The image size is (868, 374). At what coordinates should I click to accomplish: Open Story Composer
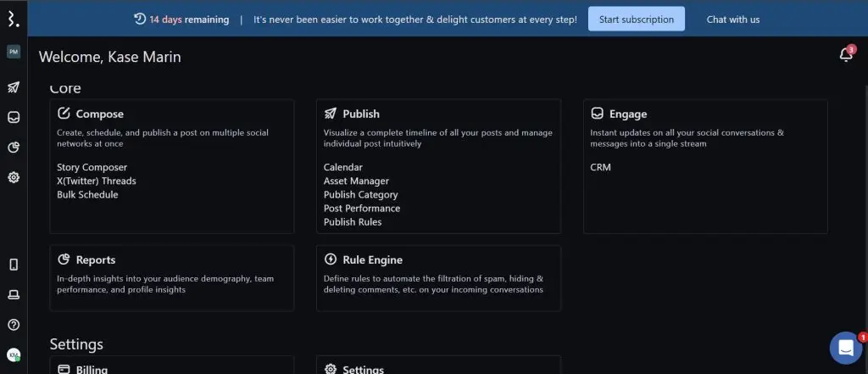pyautogui.click(x=92, y=167)
